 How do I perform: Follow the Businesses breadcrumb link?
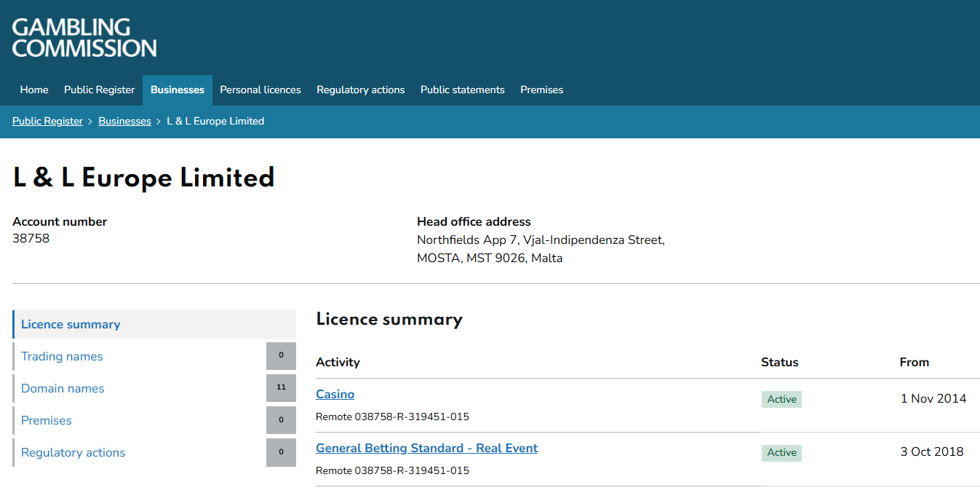[x=124, y=122]
